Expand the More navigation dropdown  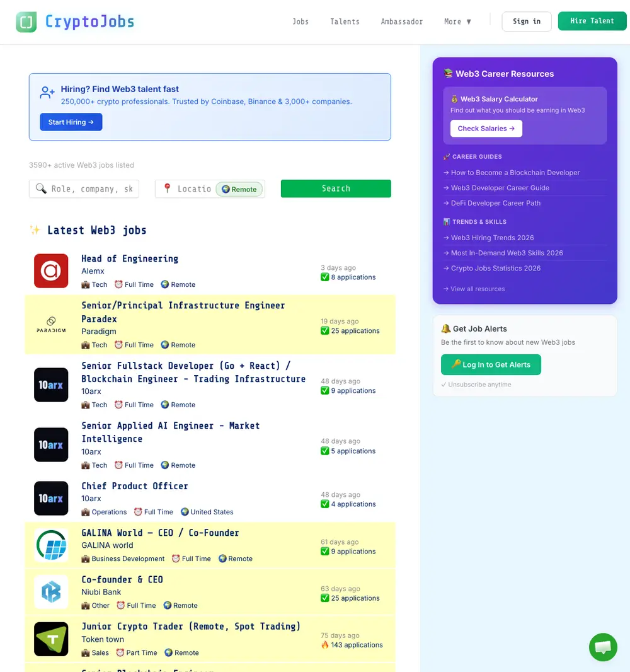(x=457, y=21)
